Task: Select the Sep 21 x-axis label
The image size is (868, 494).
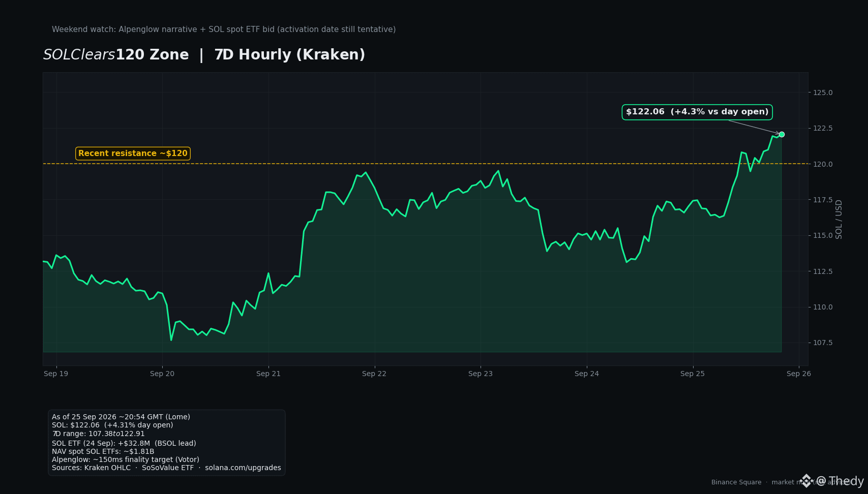Action: [x=268, y=374]
